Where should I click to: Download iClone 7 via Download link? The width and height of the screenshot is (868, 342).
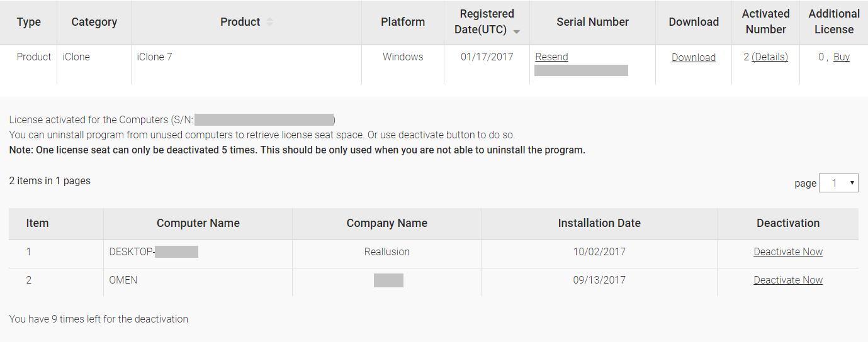click(693, 57)
